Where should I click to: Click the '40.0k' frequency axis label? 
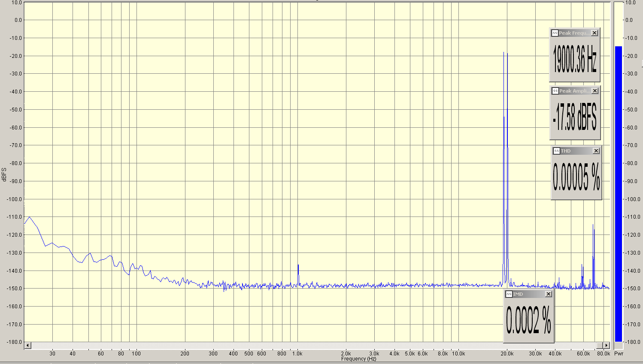pyautogui.click(x=555, y=354)
